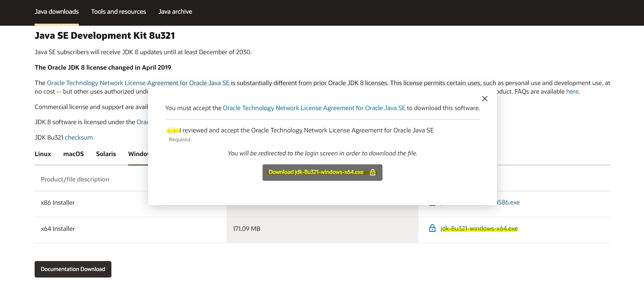This screenshot has height=283, width=644.
Task: Switch to the Linux tab
Action: (43, 154)
